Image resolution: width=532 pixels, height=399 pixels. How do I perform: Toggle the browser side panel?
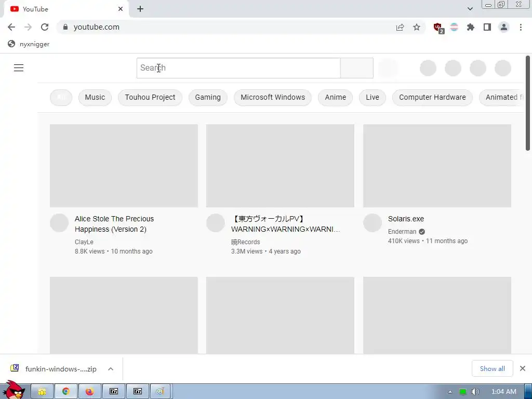(x=487, y=27)
